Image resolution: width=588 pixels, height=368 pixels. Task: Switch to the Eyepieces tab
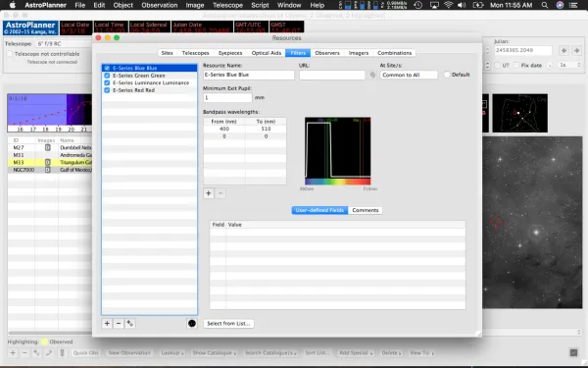point(230,53)
